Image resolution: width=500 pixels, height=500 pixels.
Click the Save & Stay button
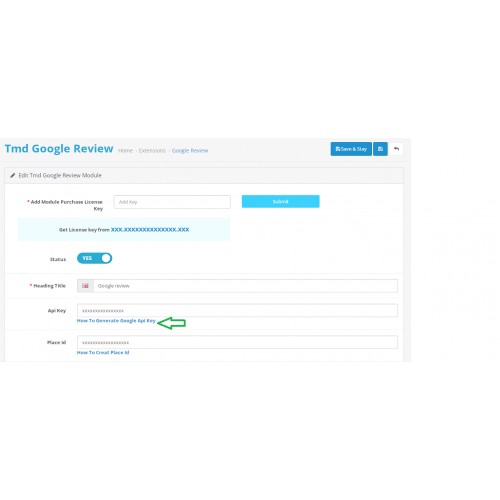coord(351,149)
